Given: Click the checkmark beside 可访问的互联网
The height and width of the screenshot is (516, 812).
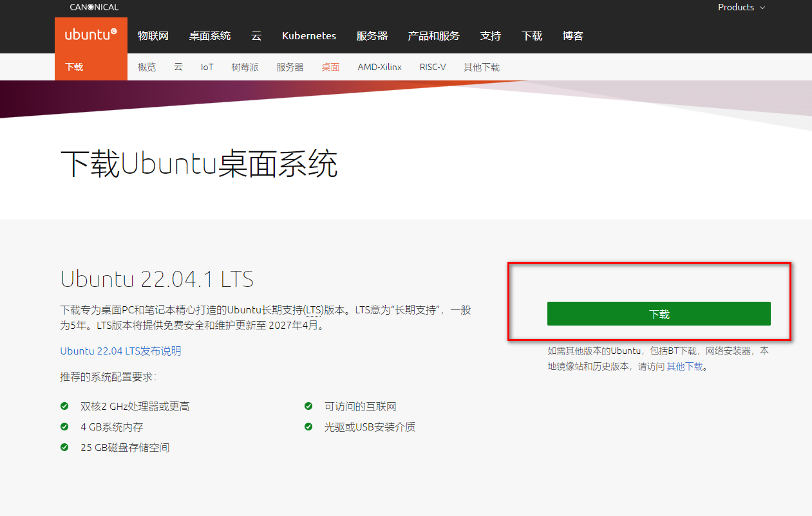Looking at the screenshot, I should [x=308, y=406].
